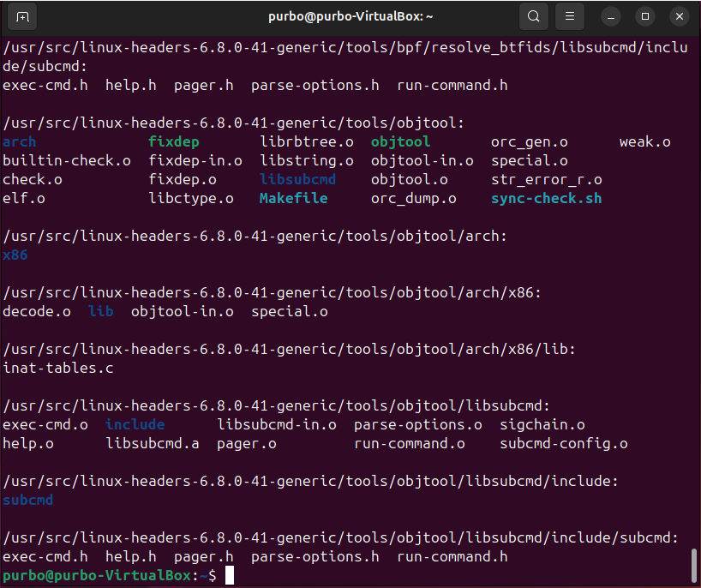Close the terminal window

coord(680,16)
